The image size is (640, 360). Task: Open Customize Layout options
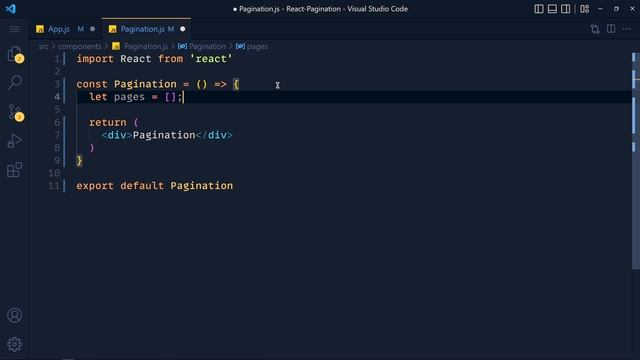[x=584, y=9]
